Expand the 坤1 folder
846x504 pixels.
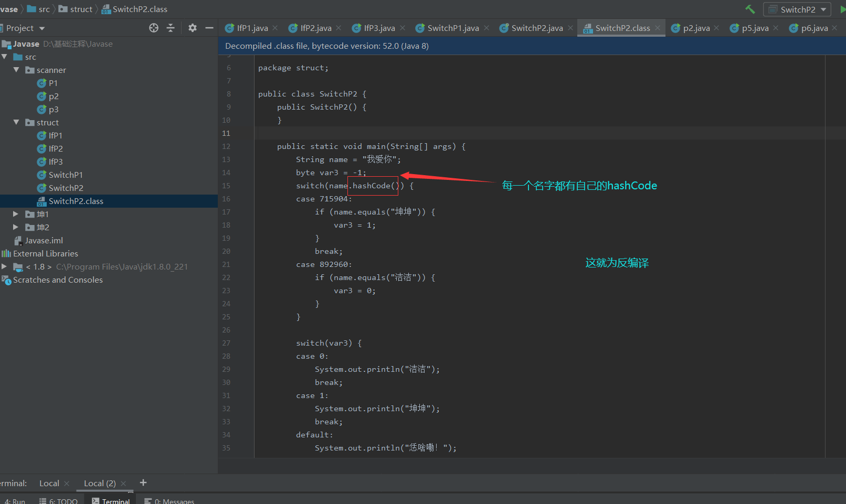click(16, 214)
